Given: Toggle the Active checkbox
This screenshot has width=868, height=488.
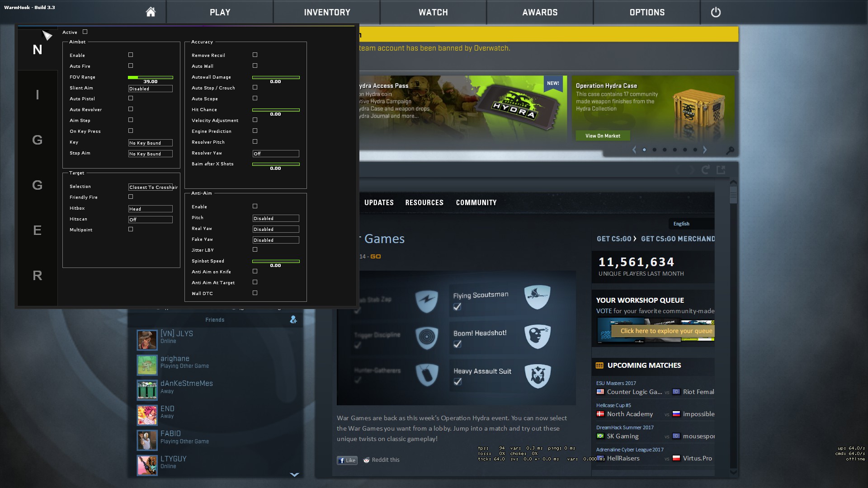Looking at the screenshot, I should click(85, 32).
